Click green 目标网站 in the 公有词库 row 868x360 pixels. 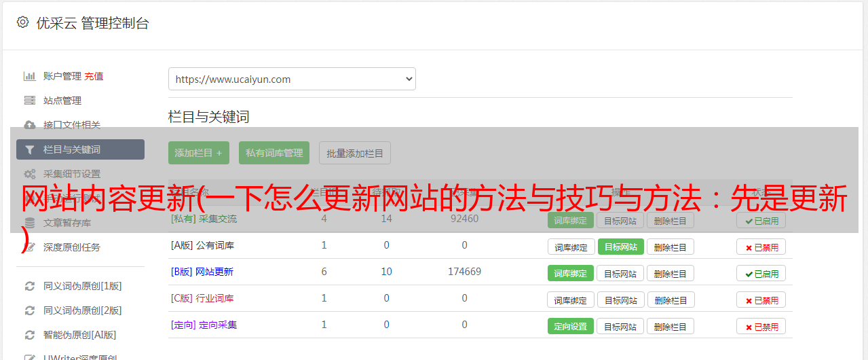[621, 247]
